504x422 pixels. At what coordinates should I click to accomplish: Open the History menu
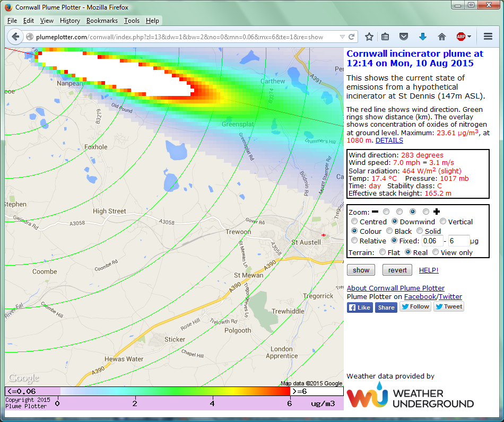(x=70, y=21)
